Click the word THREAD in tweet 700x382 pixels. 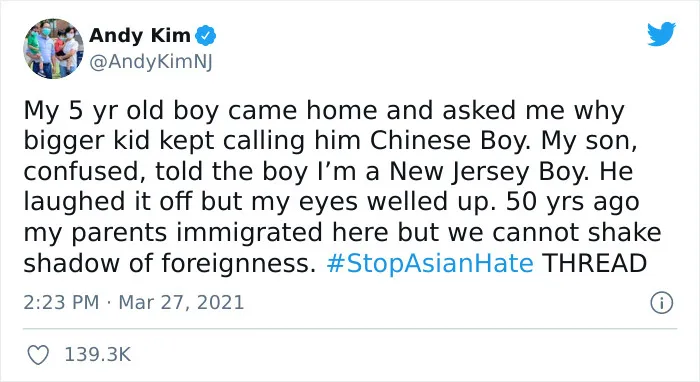tap(595, 263)
